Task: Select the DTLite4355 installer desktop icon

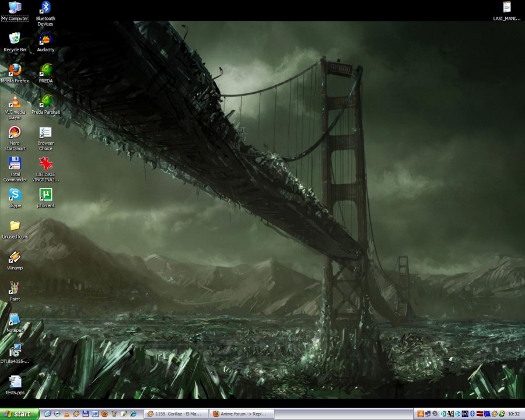Action: click(15, 354)
